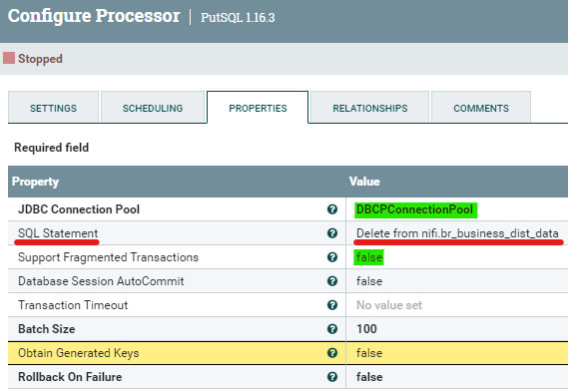Switch to the Settings tab
The height and width of the screenshot is (392, 568).
pyautogui.click(x=53, y=108)
